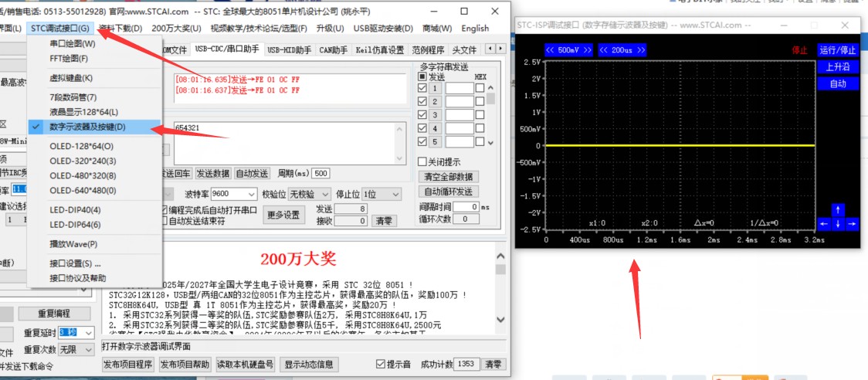Switch to CAN助手 tab
The image size is (868, 380).
click(x=334, y=50)
